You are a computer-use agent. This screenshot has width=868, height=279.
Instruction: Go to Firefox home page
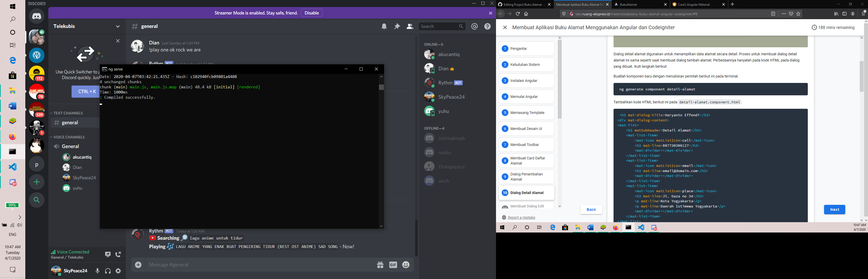pos(526,14)
